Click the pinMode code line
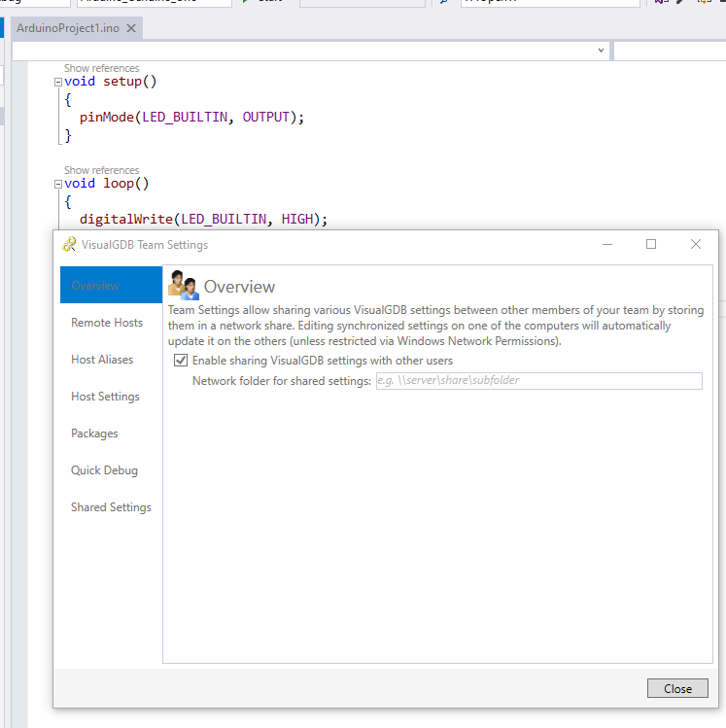 point(191,117)
